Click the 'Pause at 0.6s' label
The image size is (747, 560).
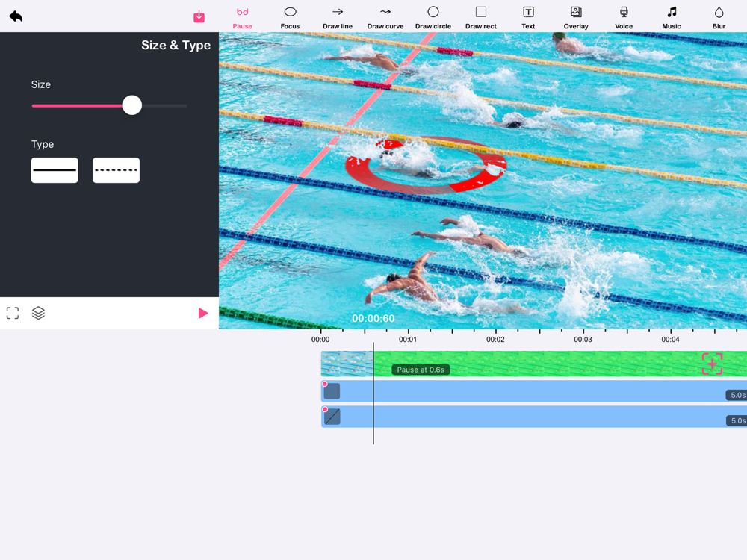click(x=421, y=370)
